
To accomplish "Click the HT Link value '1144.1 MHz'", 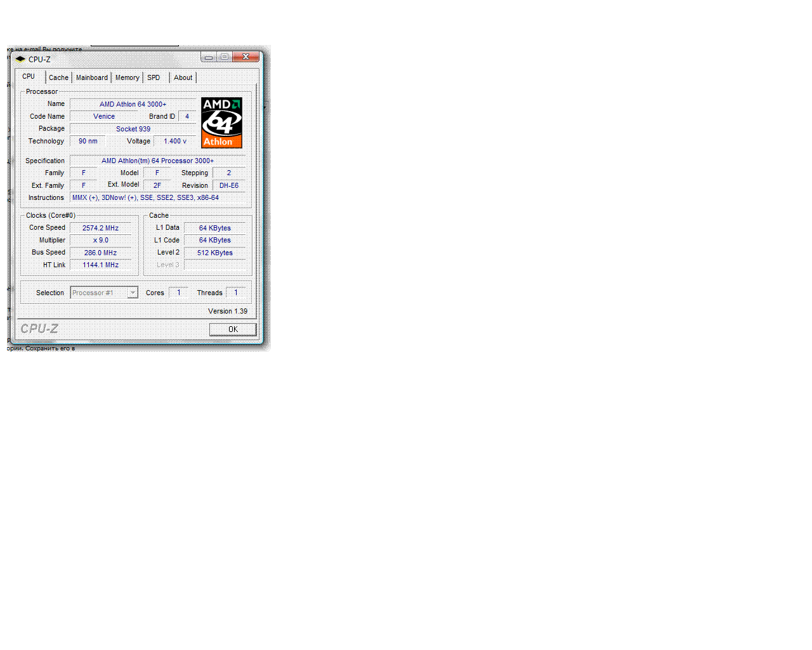I will (x=100, y=265).
